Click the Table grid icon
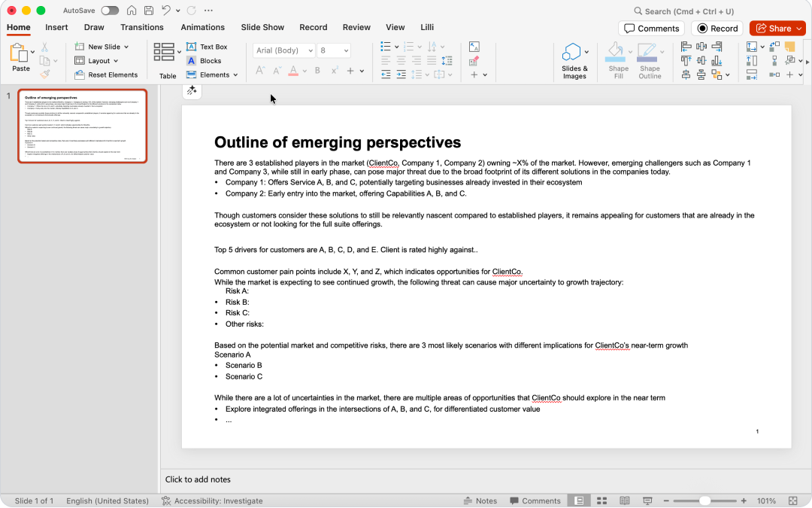 [164, 53]
